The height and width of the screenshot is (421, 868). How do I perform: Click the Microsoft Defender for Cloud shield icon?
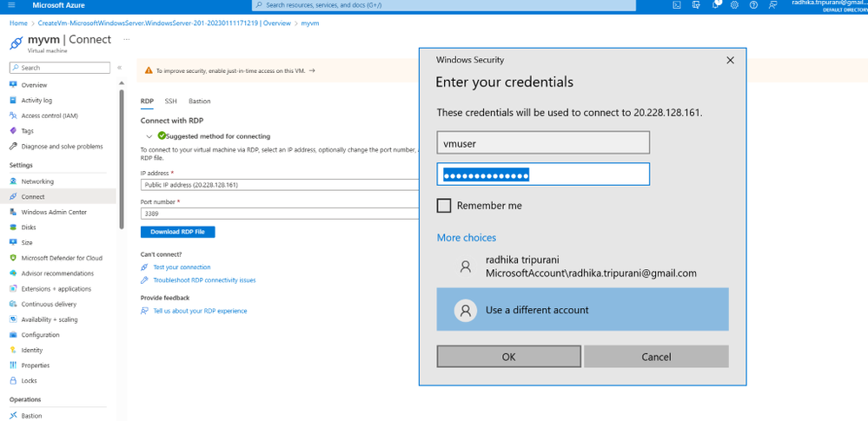(13, 258)
